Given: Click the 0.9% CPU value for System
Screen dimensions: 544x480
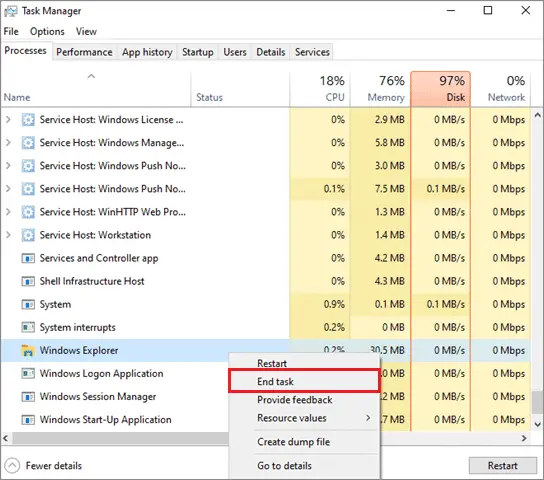Looking at the screenshot, I should tap(334, 305).
